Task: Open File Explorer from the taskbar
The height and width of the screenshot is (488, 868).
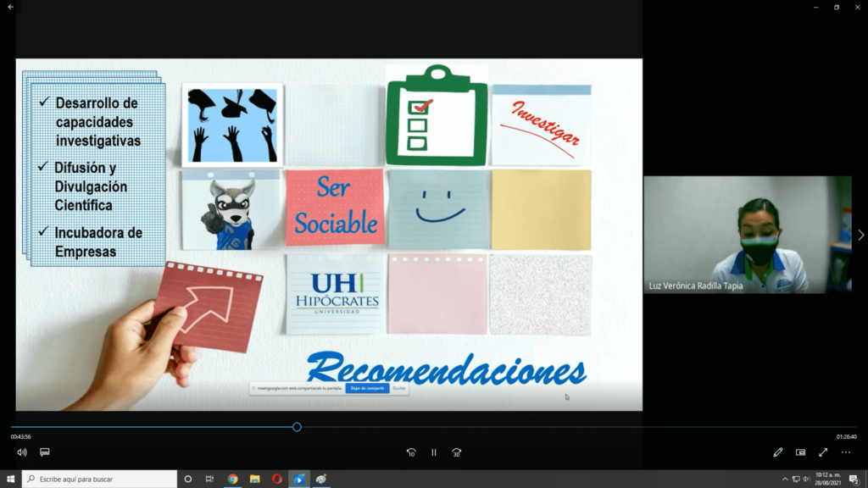Action: (x=254, y=479)
